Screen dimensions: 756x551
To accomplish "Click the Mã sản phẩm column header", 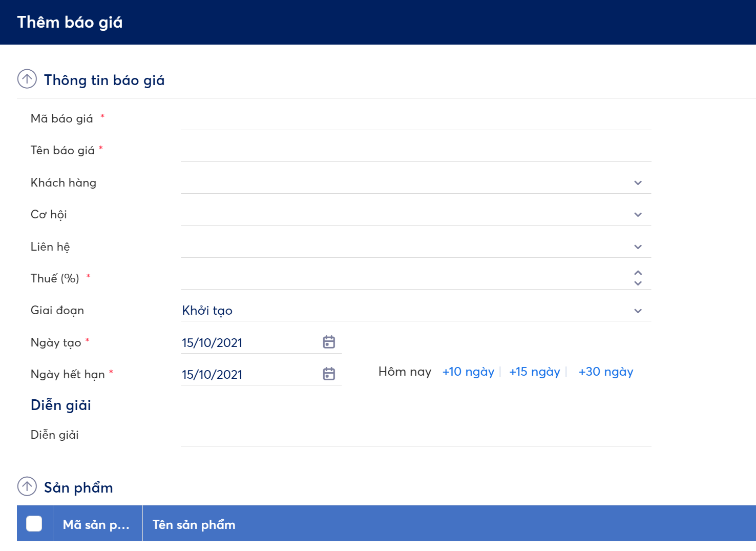I will [x=96, y=524].
